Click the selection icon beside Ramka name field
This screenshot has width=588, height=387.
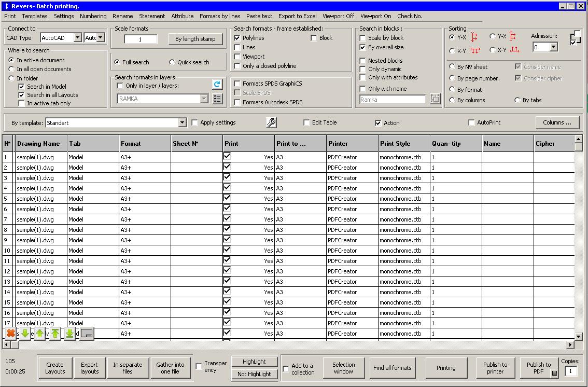(x=435, y=99)
